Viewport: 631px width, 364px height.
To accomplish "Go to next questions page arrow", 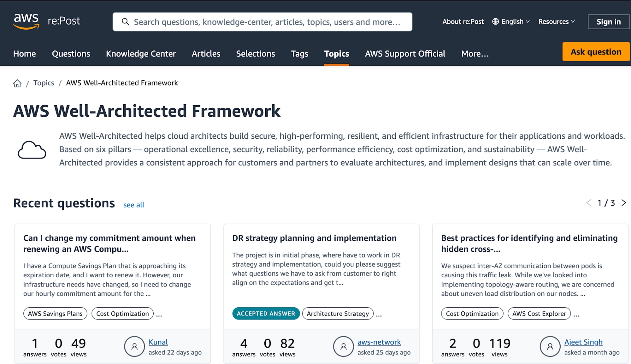I will point(624,203).
